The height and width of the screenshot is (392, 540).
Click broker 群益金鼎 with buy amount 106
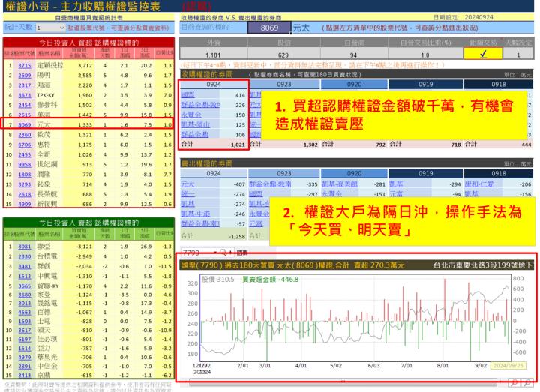194,135
